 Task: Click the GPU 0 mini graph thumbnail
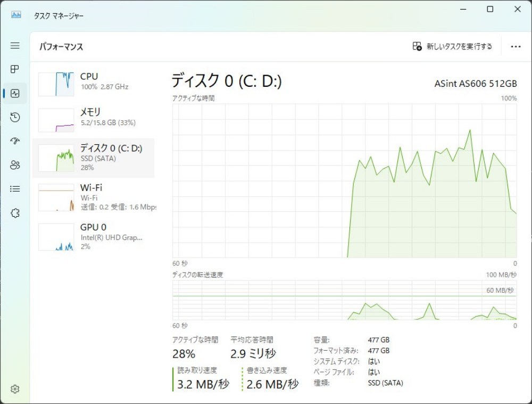click(x=56, y=237)
